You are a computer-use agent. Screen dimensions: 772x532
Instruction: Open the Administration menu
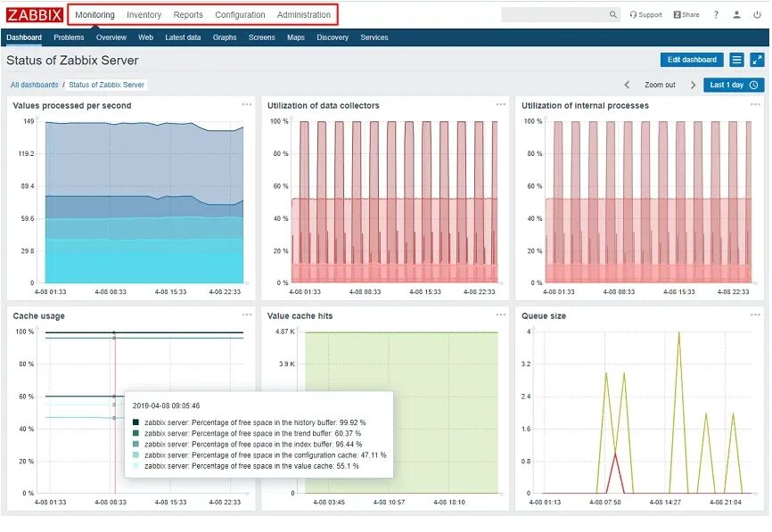tap(304, 15)
